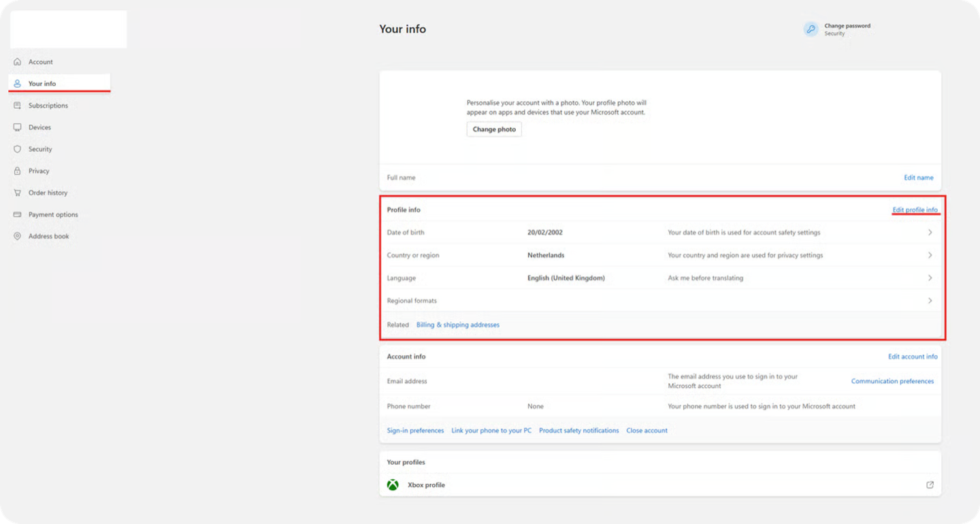This screenshot has height=524, width=980.
Task: Click the Ask me before translating text
Action: (705, 278)
